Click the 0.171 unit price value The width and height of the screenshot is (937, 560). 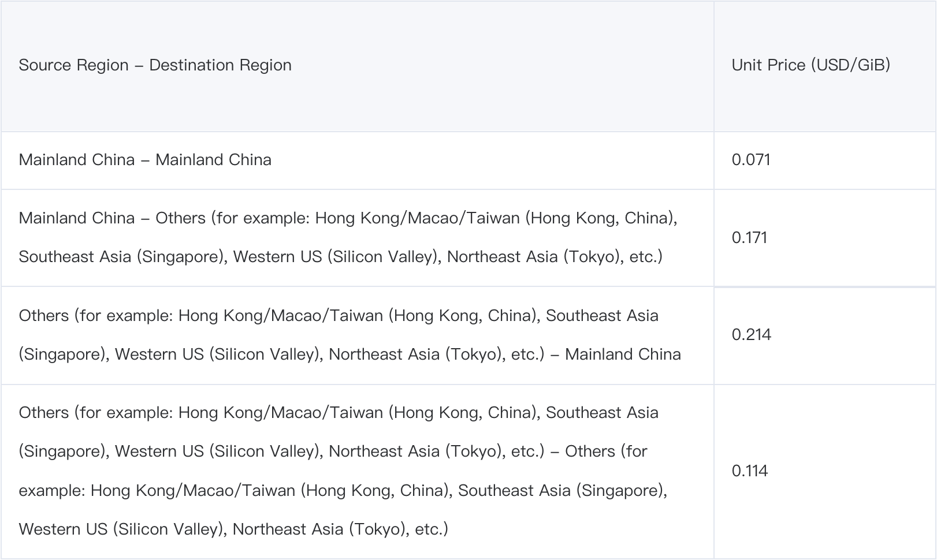pos(749,238)
